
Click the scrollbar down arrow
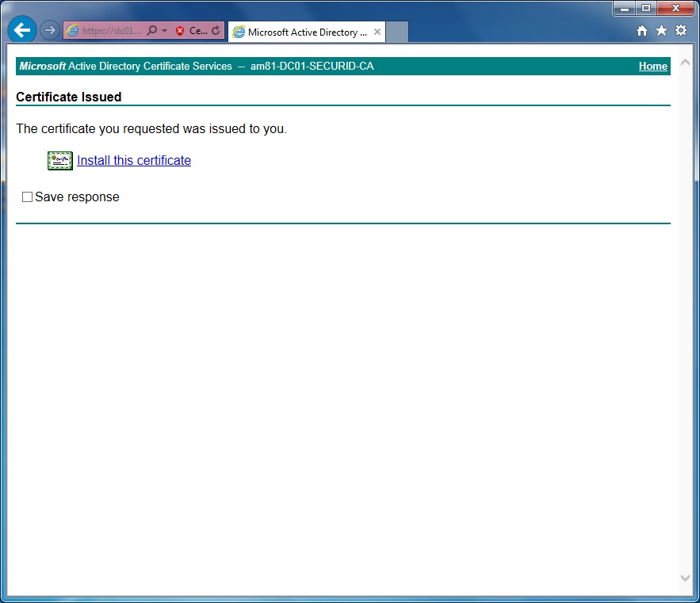[x=685, y=578]
